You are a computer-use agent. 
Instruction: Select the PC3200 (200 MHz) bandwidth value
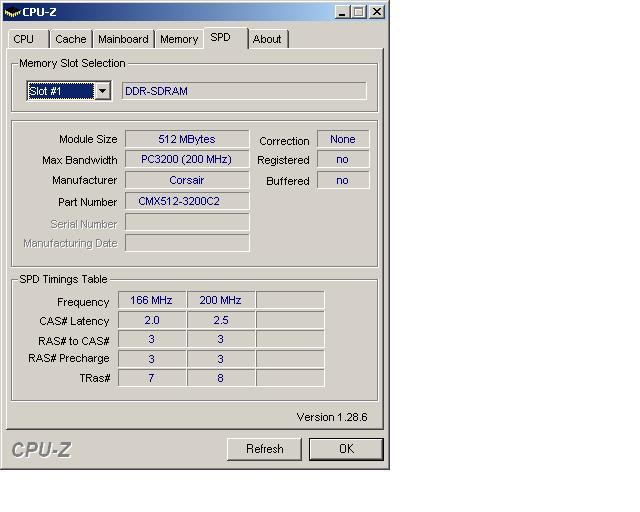click(187, 159)
